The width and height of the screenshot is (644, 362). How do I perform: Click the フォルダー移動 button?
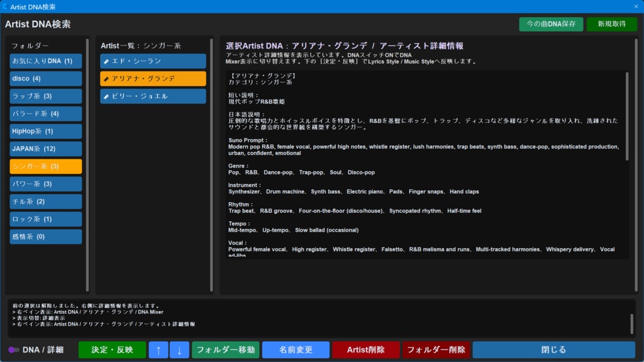coord(226,349)
